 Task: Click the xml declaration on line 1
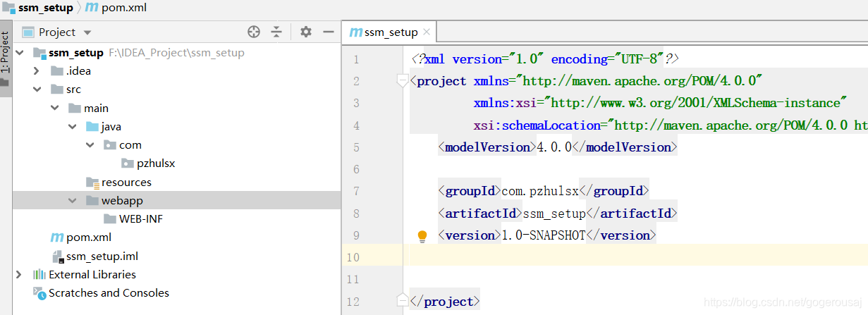pyautogui.click(x=544, y=59)
